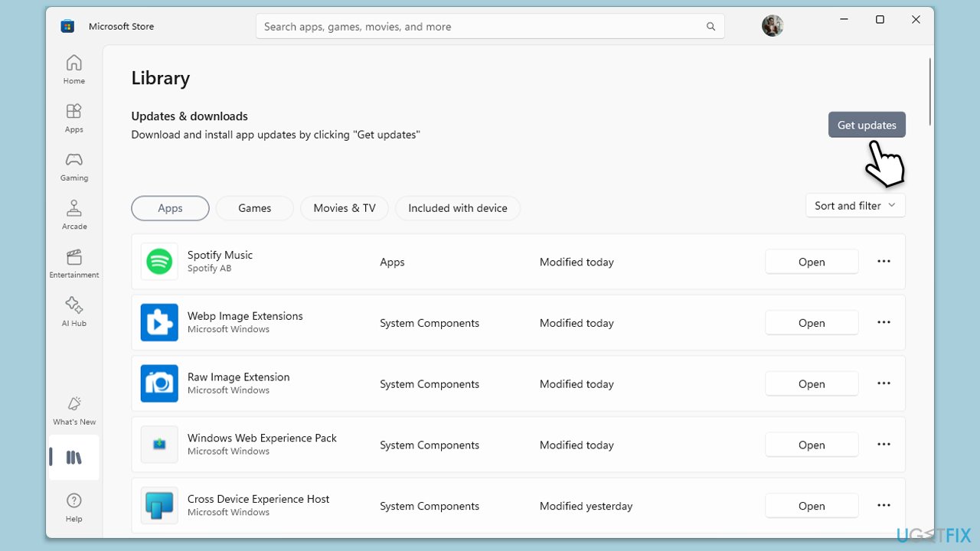The image size is (980, 551).
Task: Click the Cross Device Experience Host name
Action: [259, 499]
